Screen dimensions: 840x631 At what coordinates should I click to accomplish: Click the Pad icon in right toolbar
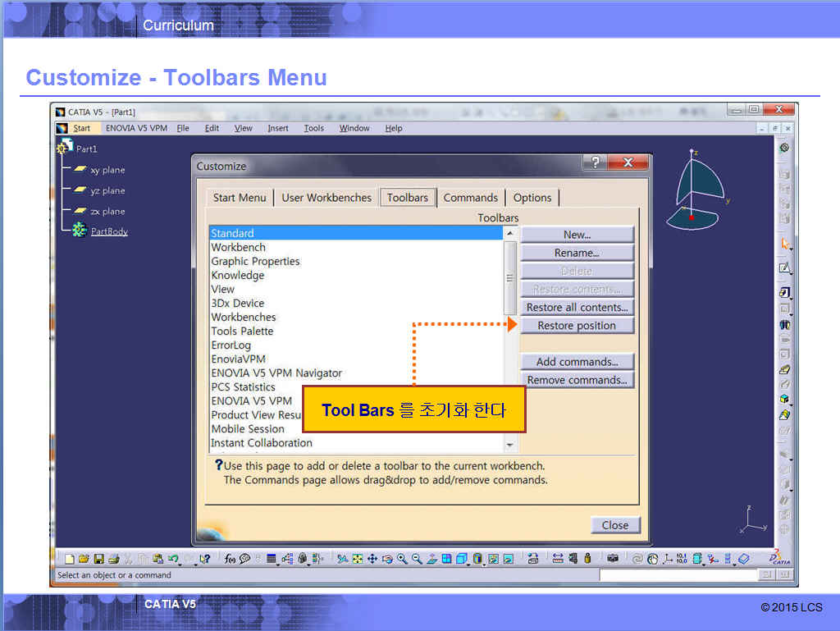(x=784, y=292)
